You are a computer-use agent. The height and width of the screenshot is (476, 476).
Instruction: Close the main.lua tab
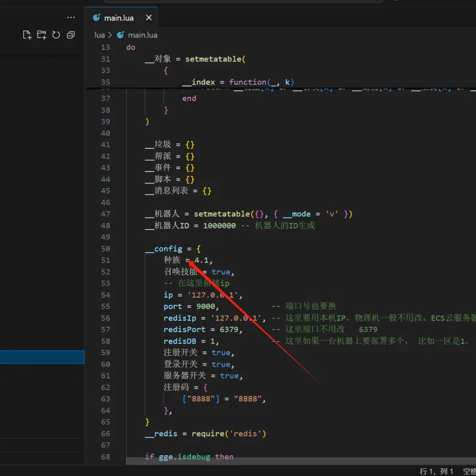(149, 18)
